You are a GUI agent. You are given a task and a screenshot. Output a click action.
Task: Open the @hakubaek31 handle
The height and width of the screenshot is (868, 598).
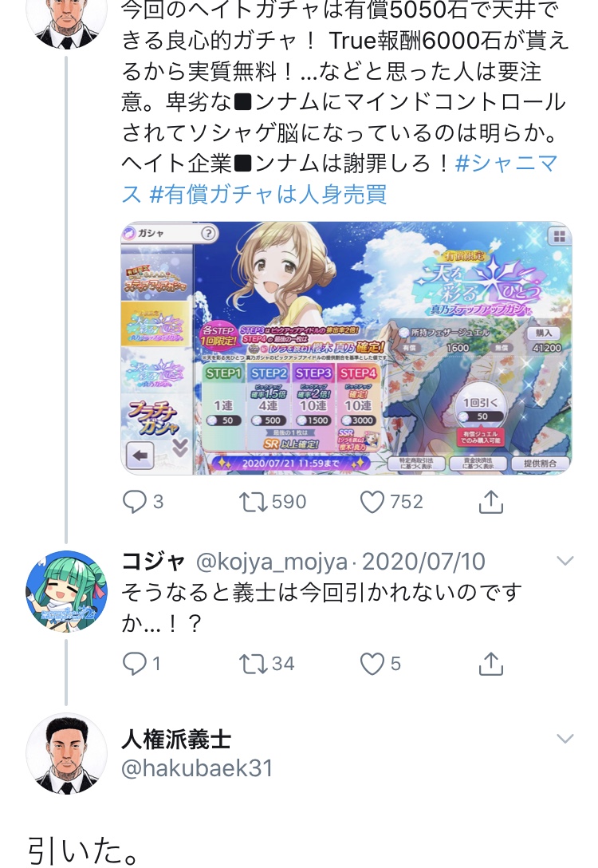(197, 767)
